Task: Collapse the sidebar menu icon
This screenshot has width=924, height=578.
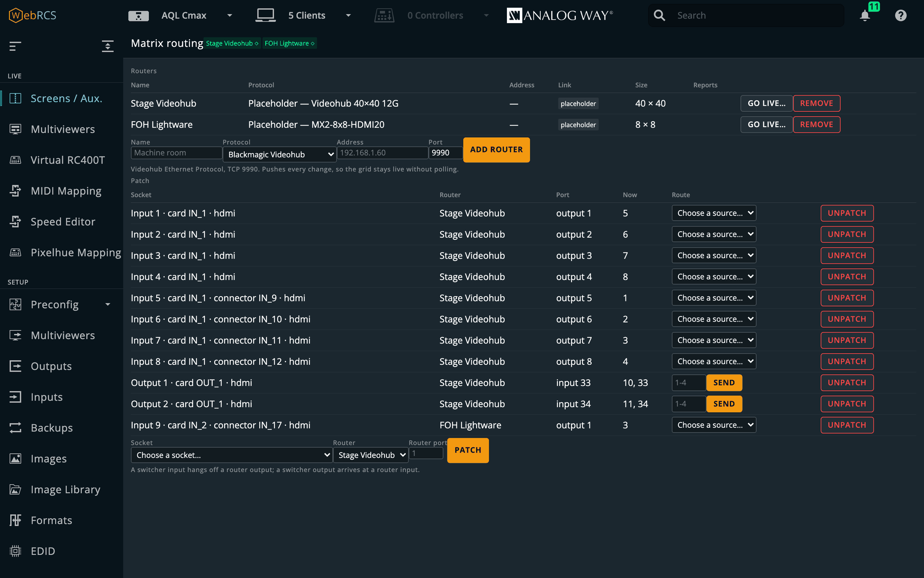Action: [15, 46]
